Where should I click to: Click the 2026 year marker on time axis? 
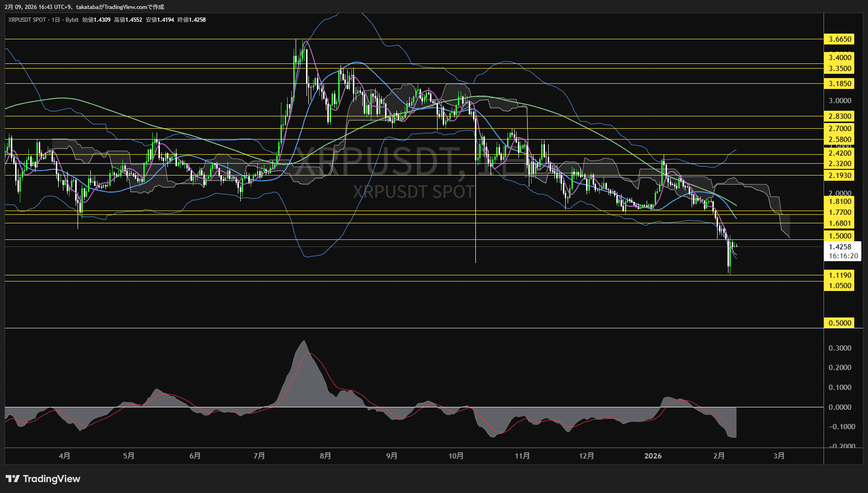[653, 456]
